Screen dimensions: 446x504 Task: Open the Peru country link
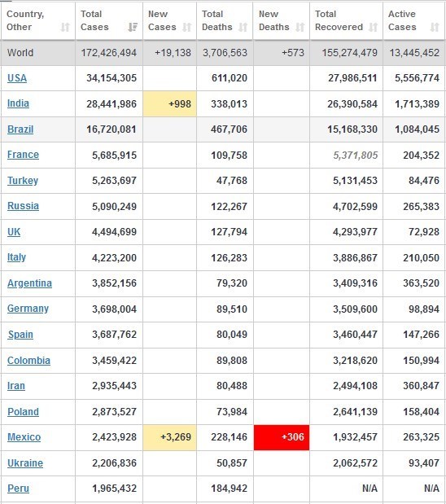coord(19,489)
